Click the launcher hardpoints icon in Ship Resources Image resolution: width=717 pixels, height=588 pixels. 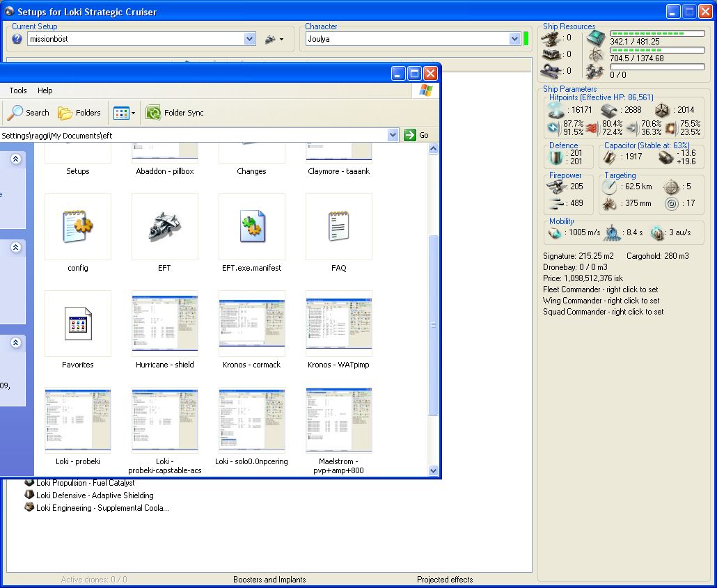coord(551,54)
